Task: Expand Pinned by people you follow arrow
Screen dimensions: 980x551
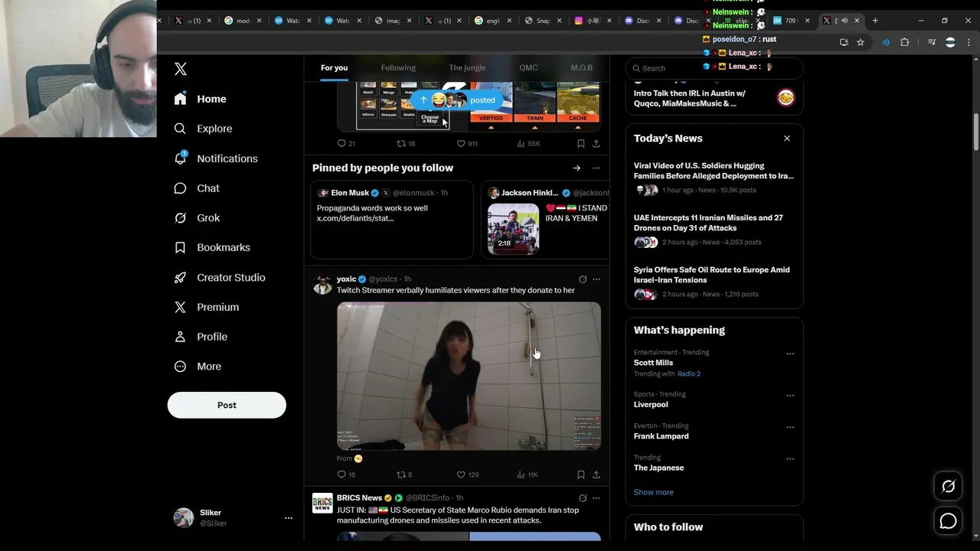Action: (x=577, y=168)
